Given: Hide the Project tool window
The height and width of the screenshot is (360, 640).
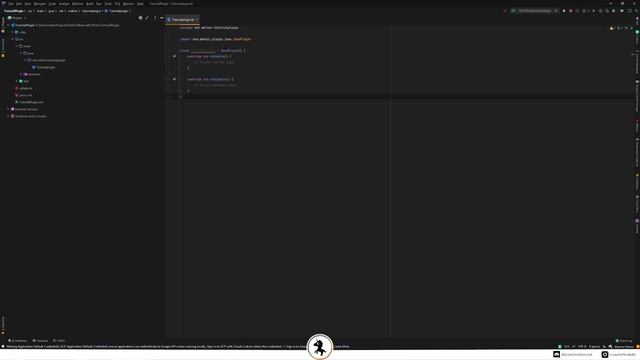Looking at the screenshot, I should 162,18.
